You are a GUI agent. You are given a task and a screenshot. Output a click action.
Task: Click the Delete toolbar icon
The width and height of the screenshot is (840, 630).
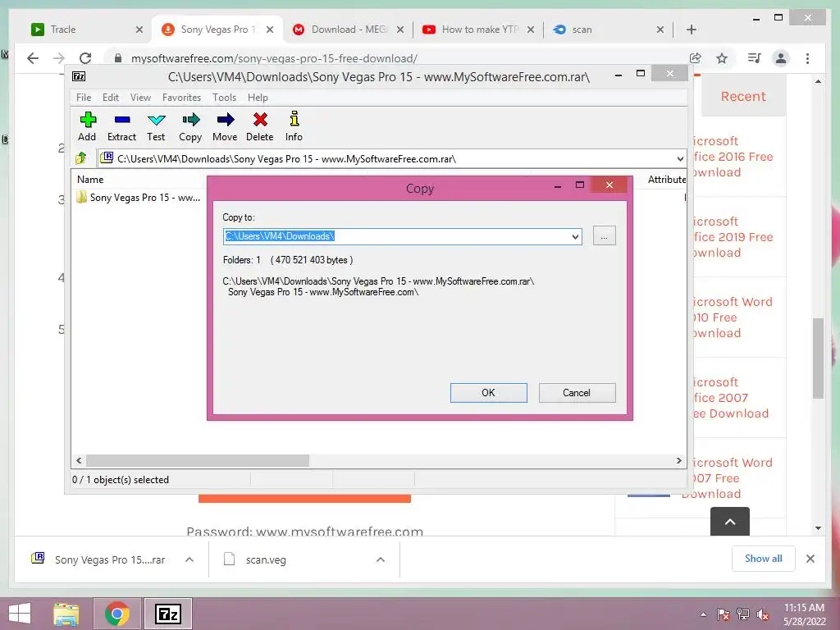coord(260,126)
